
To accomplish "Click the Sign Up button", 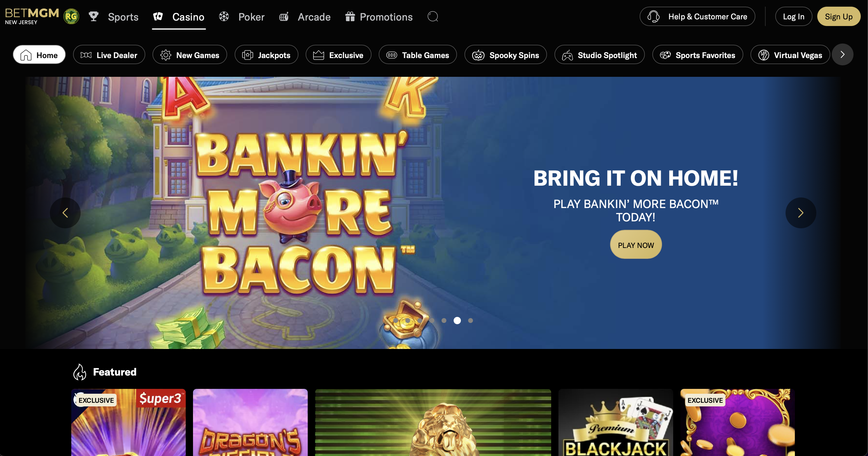I will 839,17.
